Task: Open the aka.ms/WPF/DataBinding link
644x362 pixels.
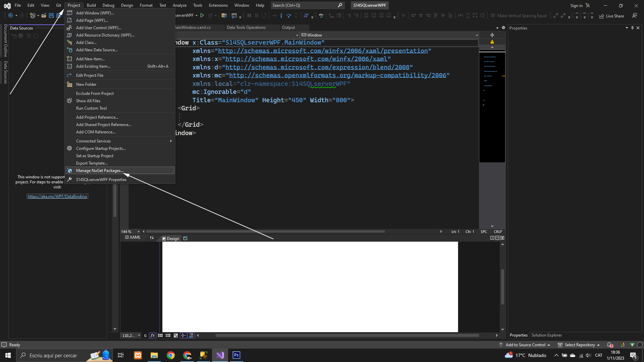Action: coord(57,196)
